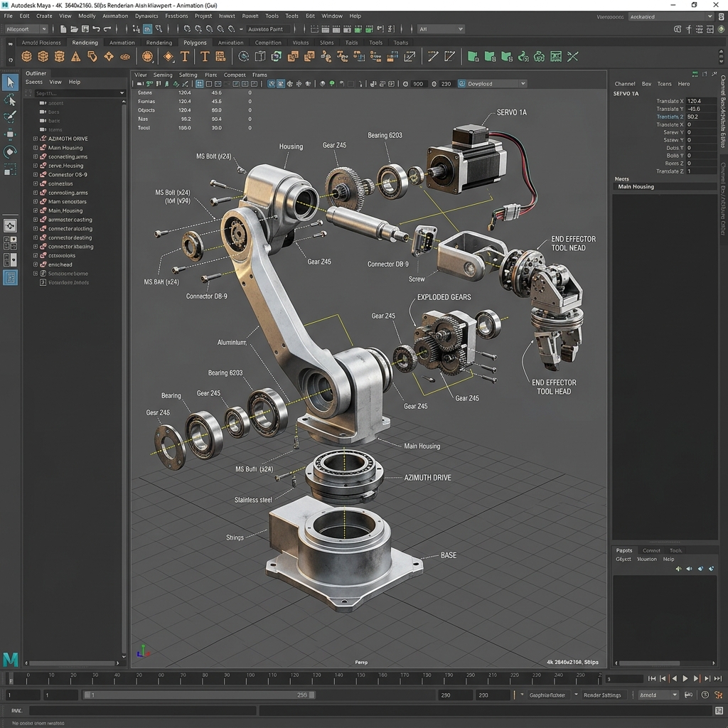
Task: Click the Translate X value field
Action: click(702, 101)
